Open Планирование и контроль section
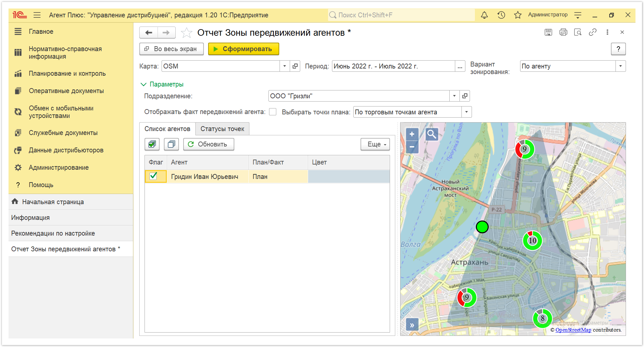This screenshot has height=347, width=644. click(x=67, y=73)
